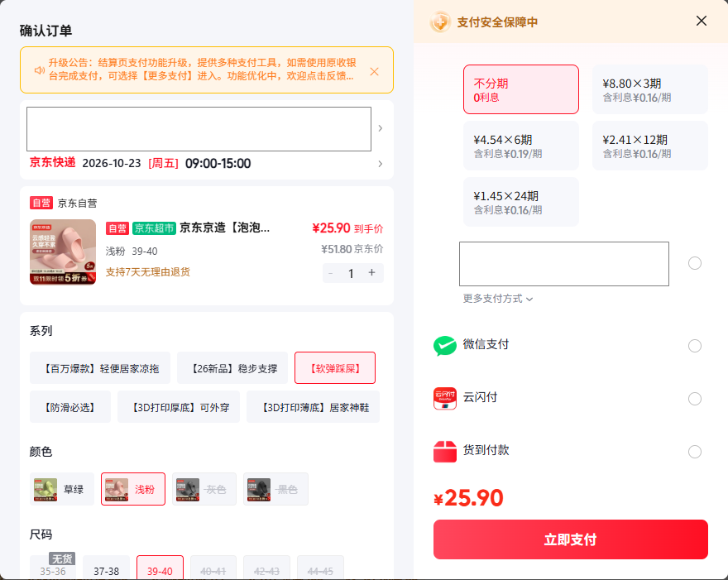Choose ¥8.80×3期 installment plan
728x580 pixels.
click(650, 89)
